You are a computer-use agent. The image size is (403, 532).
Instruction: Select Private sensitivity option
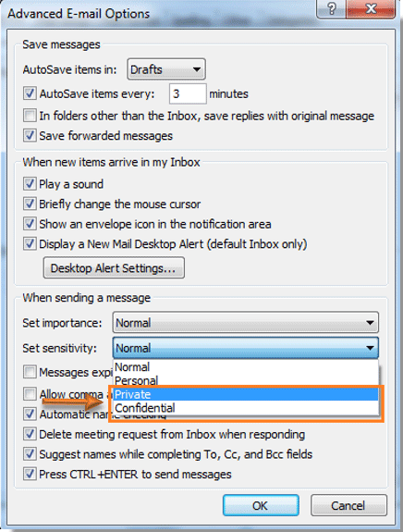245,394
